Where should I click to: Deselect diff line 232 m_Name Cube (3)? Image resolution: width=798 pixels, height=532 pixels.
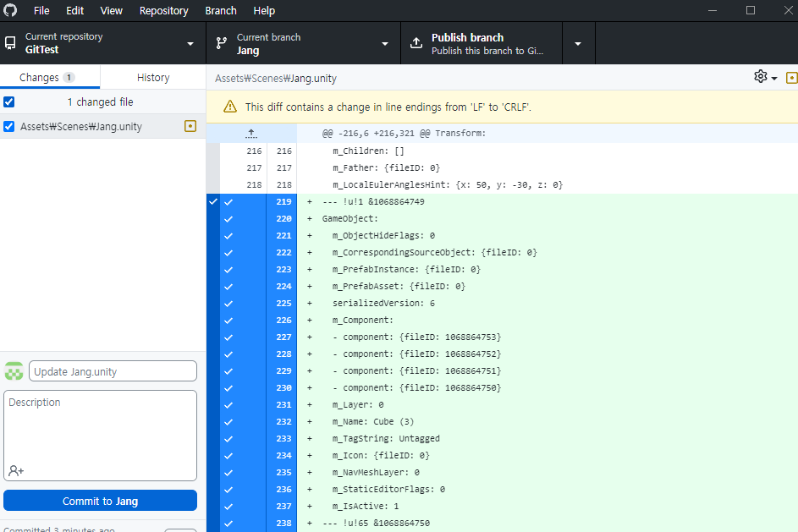228,422
